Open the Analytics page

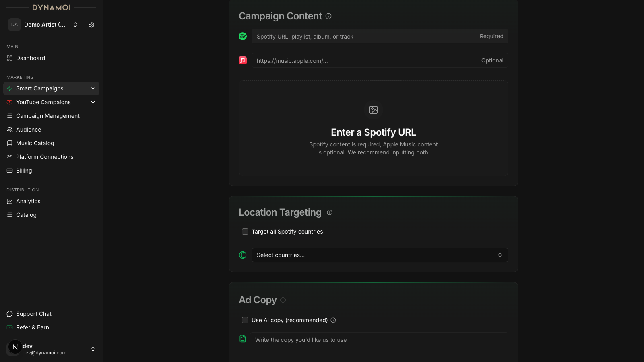coord(28,201)
